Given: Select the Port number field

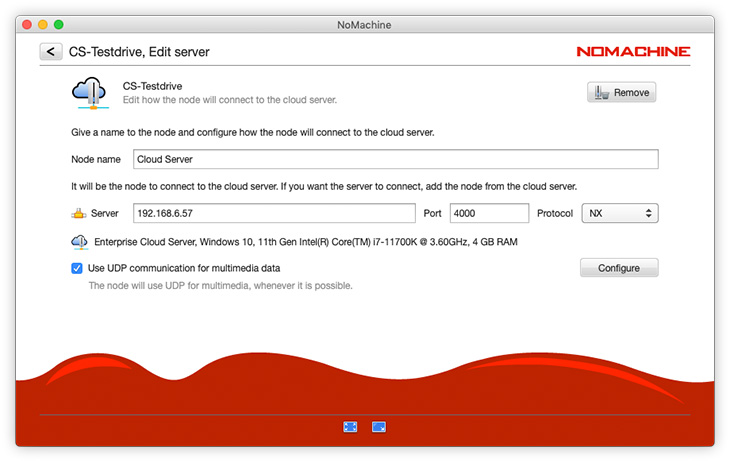Looking at the screenshot, I should pos(488,213).
